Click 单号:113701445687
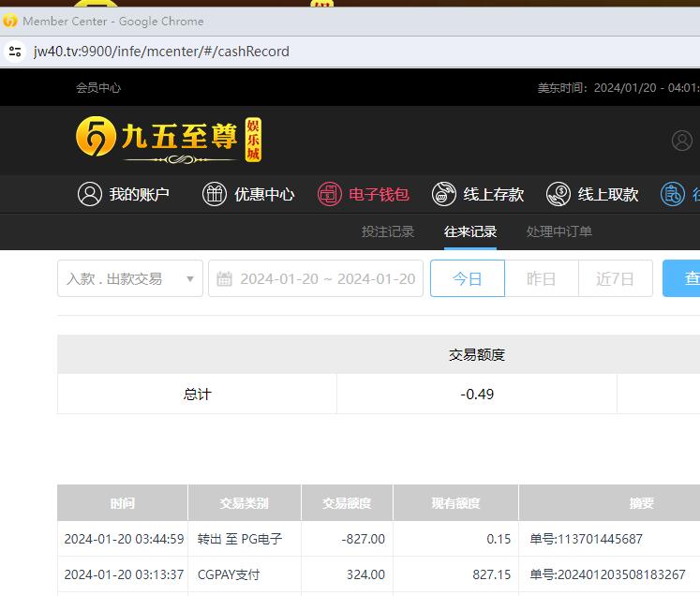The height and width of the screenshot is (596, 700). point(587,539)
